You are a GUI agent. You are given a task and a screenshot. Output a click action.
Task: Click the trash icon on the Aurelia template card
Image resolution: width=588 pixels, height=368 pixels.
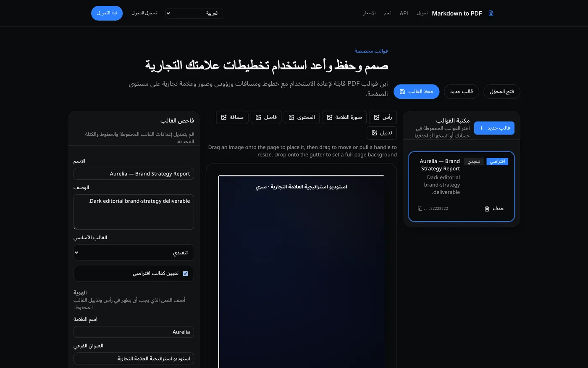[x=487, y=209]
